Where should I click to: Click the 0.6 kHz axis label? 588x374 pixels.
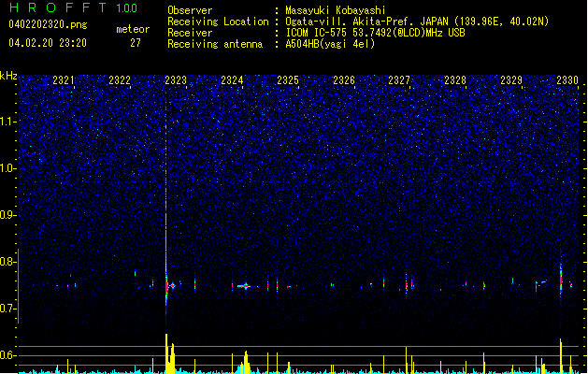8,355
